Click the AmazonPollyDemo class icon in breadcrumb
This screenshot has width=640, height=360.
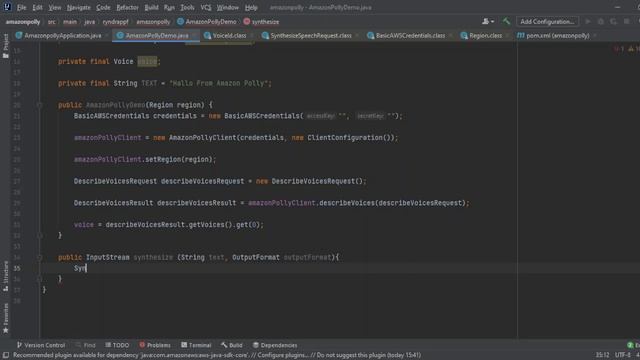pyautogui.click(x=180, y=22)
